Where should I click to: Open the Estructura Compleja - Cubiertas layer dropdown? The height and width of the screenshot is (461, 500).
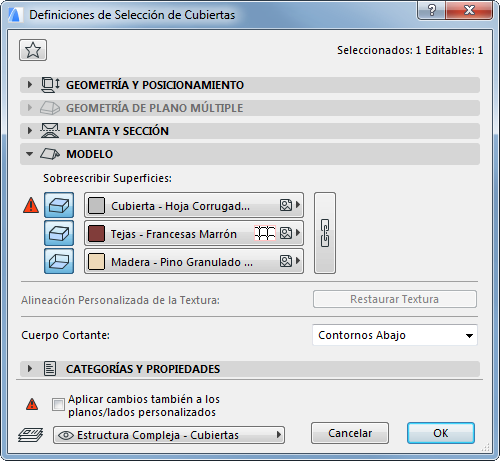coord(169,435)
